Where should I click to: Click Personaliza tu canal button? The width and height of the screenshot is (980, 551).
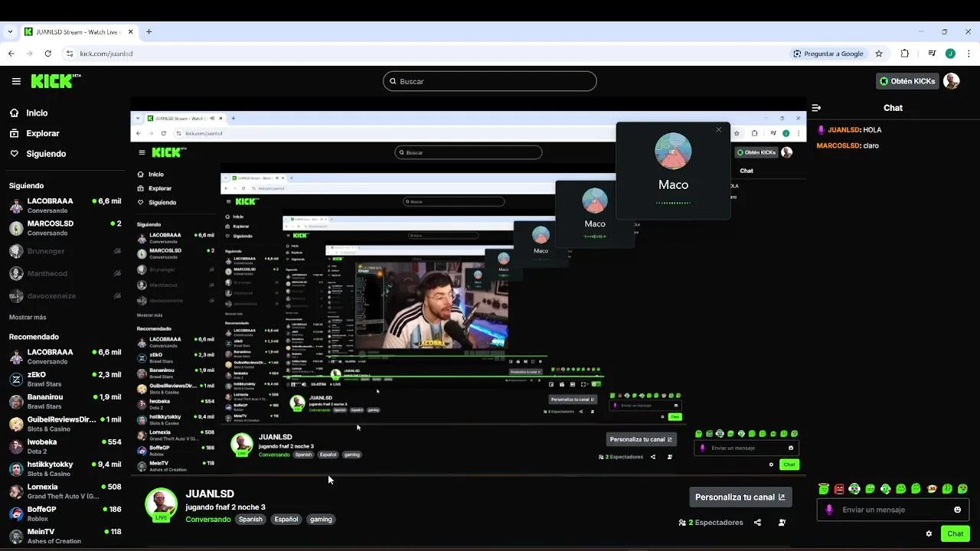[740, 497]
